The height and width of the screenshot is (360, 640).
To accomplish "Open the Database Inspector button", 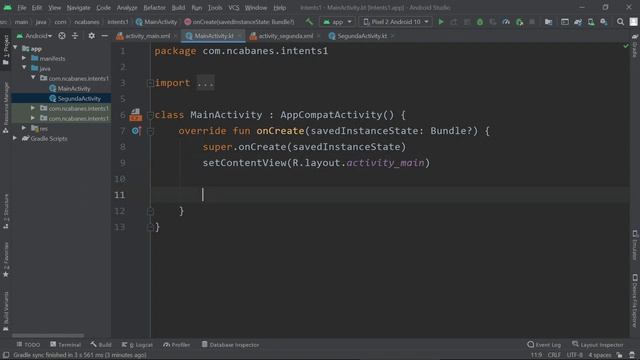I will coord(230,345).
